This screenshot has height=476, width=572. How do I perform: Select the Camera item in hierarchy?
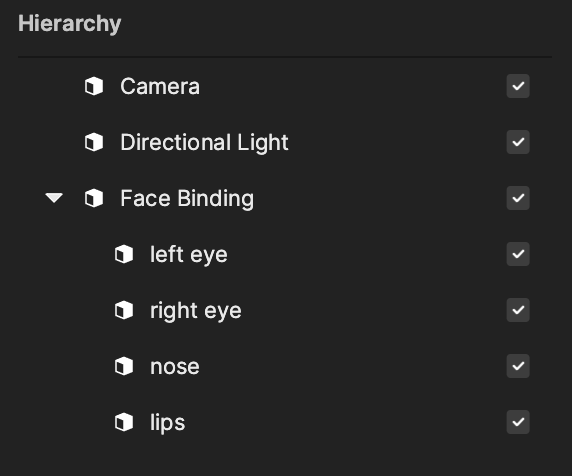coord(160,86)
